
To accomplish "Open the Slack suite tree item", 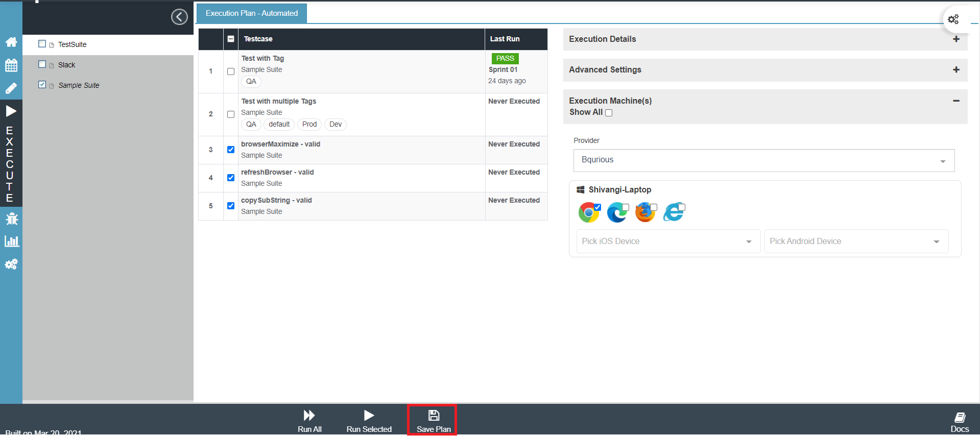I will [66, 65].
